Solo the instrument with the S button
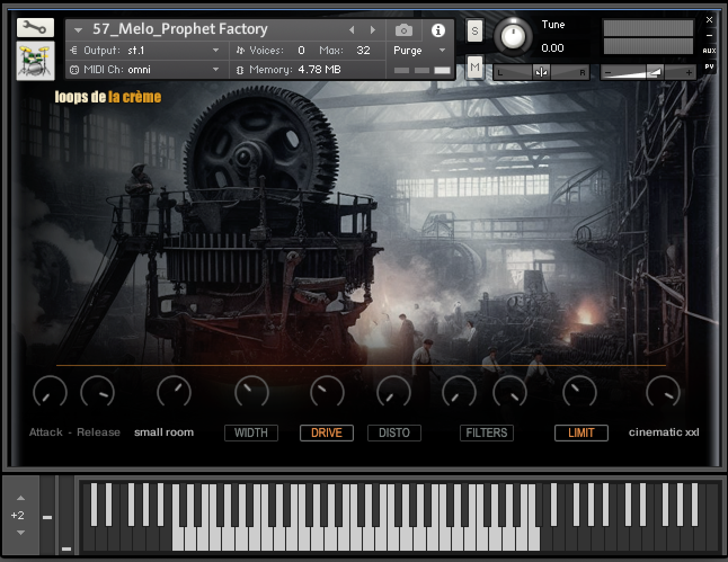 point(474,31)
